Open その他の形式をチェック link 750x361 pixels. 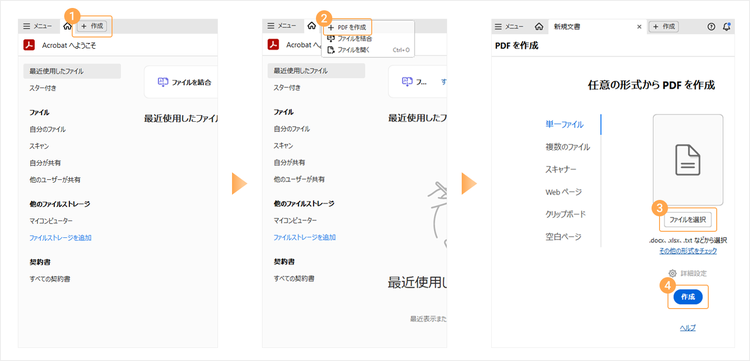point(688,251)
